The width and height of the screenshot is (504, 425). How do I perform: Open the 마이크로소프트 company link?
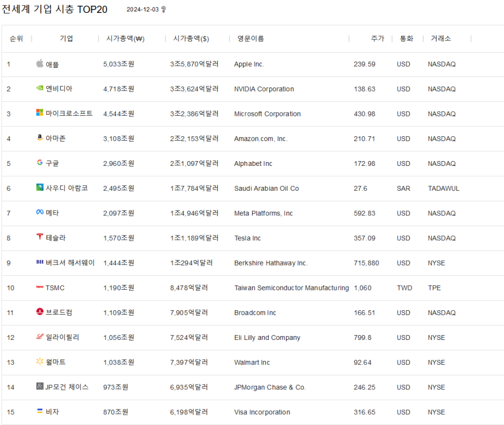69,114
